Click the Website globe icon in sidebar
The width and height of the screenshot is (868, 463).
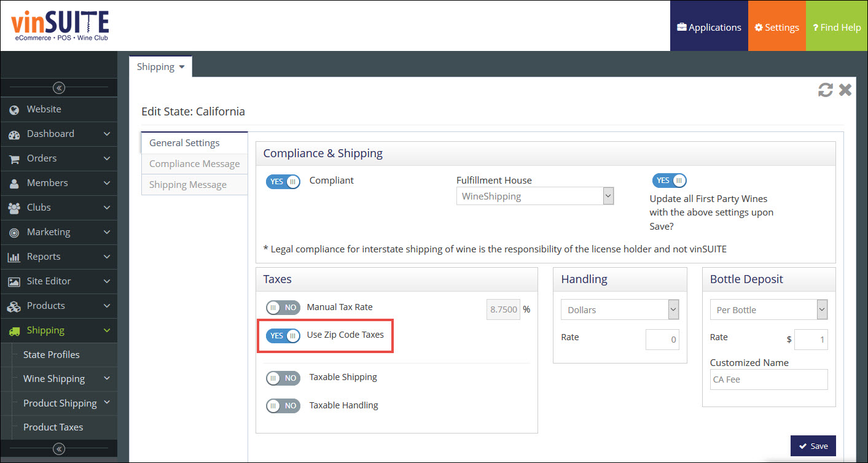[14, 109]
